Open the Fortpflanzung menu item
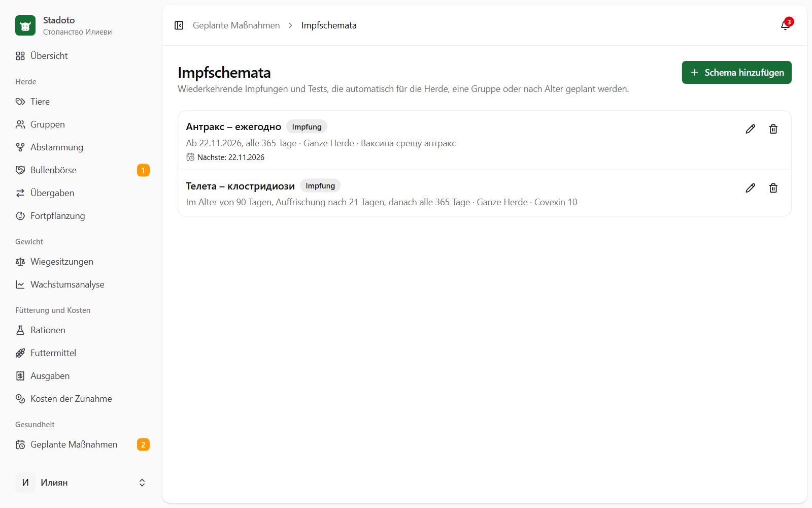This screenshot has height=508, width=812. coord(82,216)
